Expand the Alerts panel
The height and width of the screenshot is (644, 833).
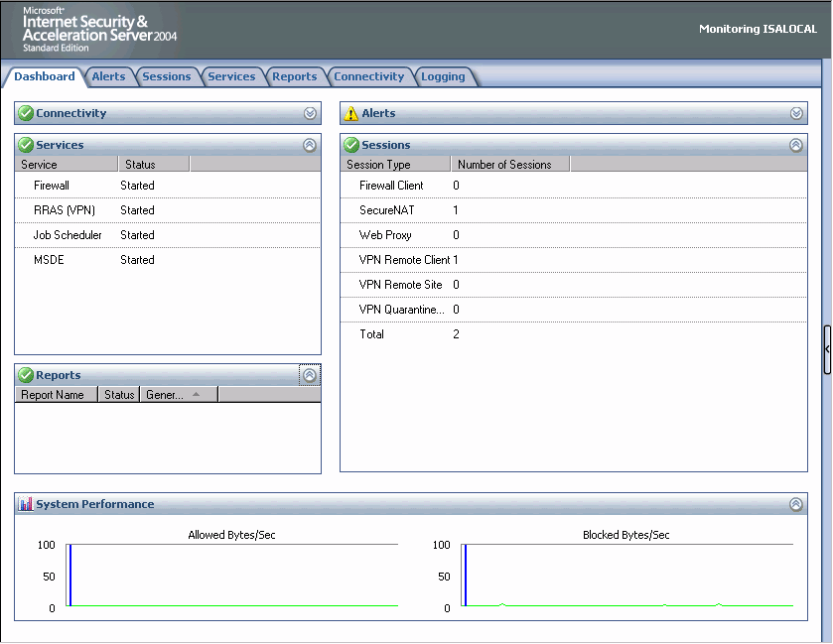pyautogui.click(x=796, y=114)
